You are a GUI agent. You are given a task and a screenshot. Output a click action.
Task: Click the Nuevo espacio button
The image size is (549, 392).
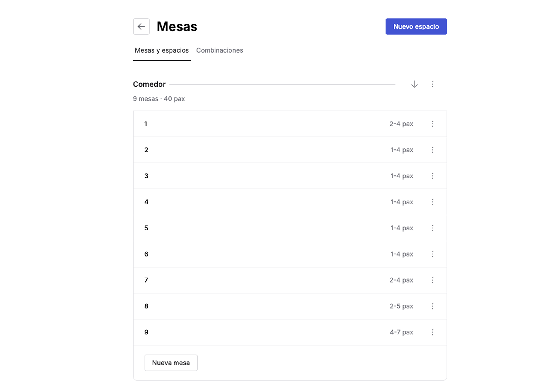pos(416,26)
